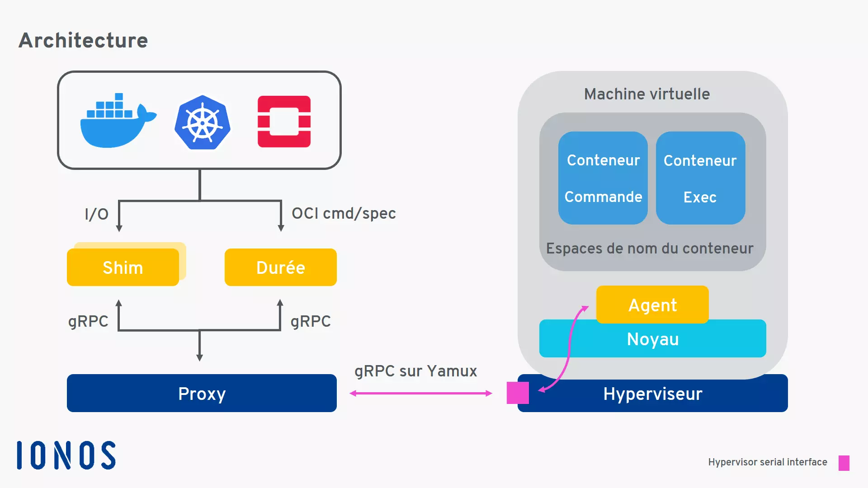This screenshot has width=868, height=488.
Task: Click the IONOS logo at bottom left
Action: [x=71, y=456]
